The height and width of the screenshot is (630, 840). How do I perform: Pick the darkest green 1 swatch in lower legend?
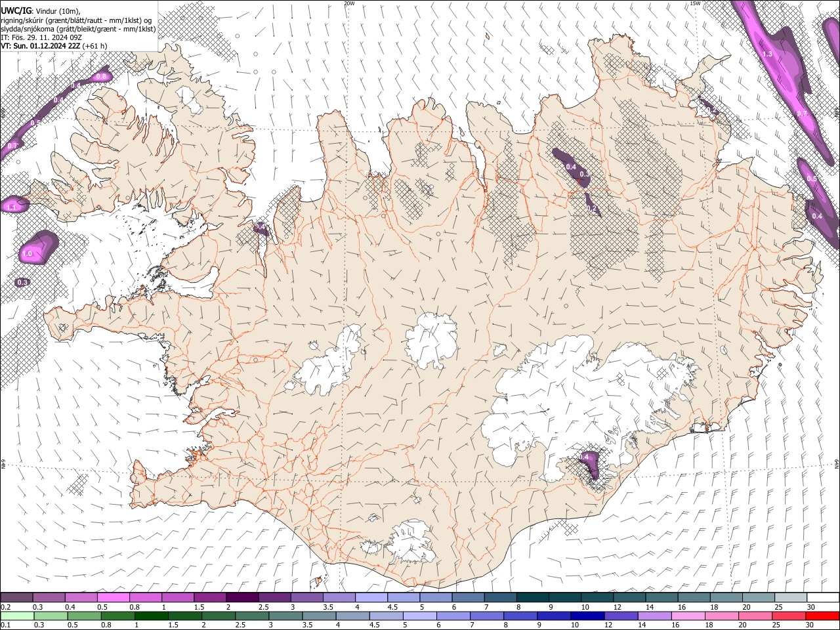tap(151, 616)
